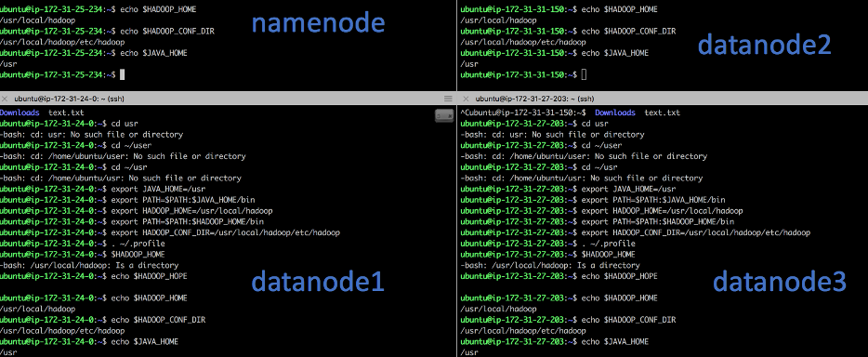Click 'text.txt' file name in ip-172-31-24-0 pane
Screen dimensions: 868x357
66,112
